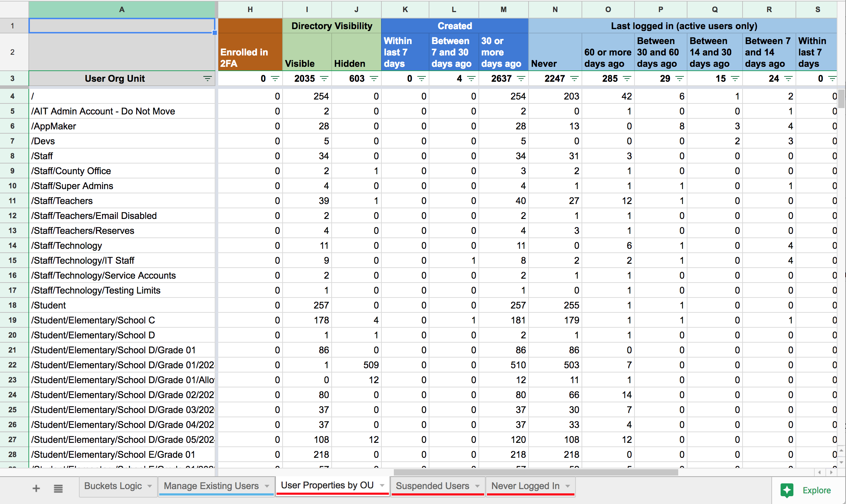846x504 pixels.
Task: Open filter icon in Visible column total
Action: tap(324, 79)
